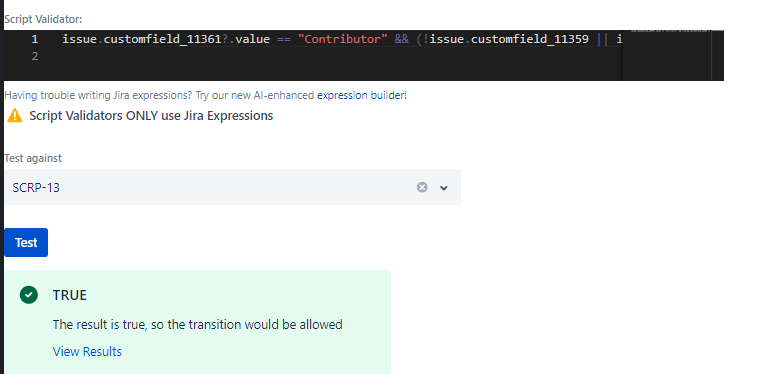Click ONLY use Jira Expressions warning text

(151, 116)
